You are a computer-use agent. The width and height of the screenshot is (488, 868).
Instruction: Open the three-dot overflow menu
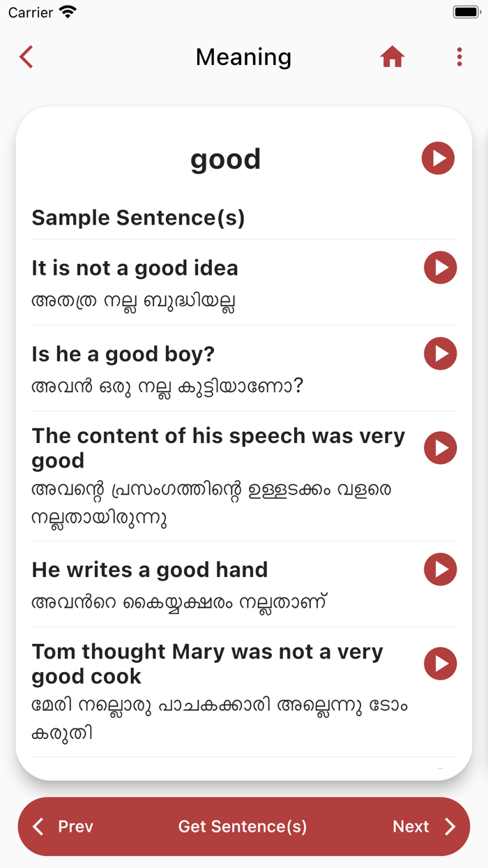(x=459, y=57)
